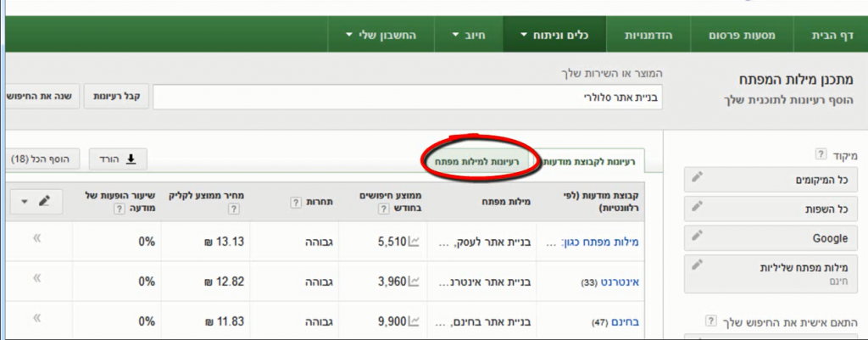This screenshot has width=868, height=340.
Task: Open trend chart icon next to 3,960
Action: coord(414,281)
